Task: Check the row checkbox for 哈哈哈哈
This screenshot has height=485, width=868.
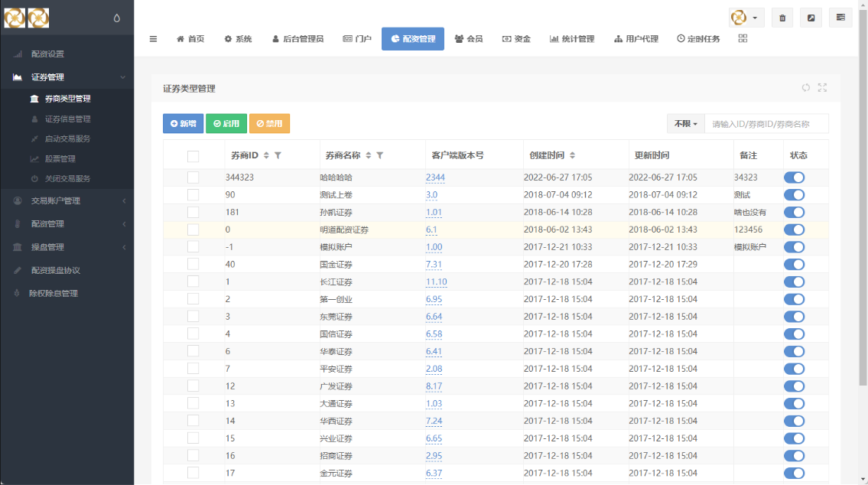Action: (193, 177)
